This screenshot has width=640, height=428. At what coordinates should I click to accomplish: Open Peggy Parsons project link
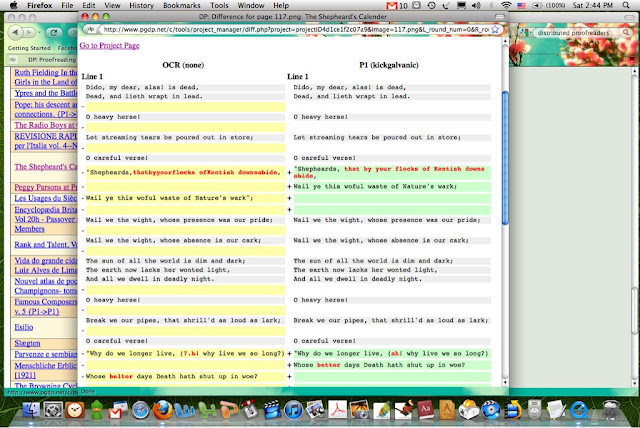[45, 187]
